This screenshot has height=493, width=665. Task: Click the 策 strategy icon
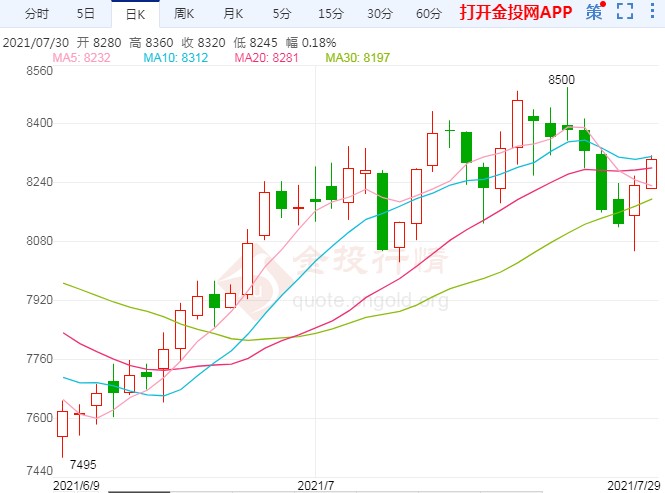tap(595, 13)
